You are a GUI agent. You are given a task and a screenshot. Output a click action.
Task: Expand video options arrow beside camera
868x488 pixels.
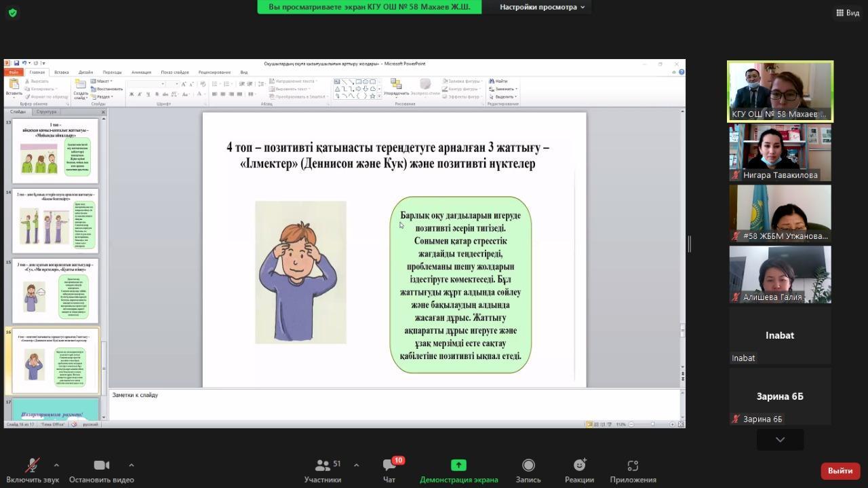pos(131,465)
